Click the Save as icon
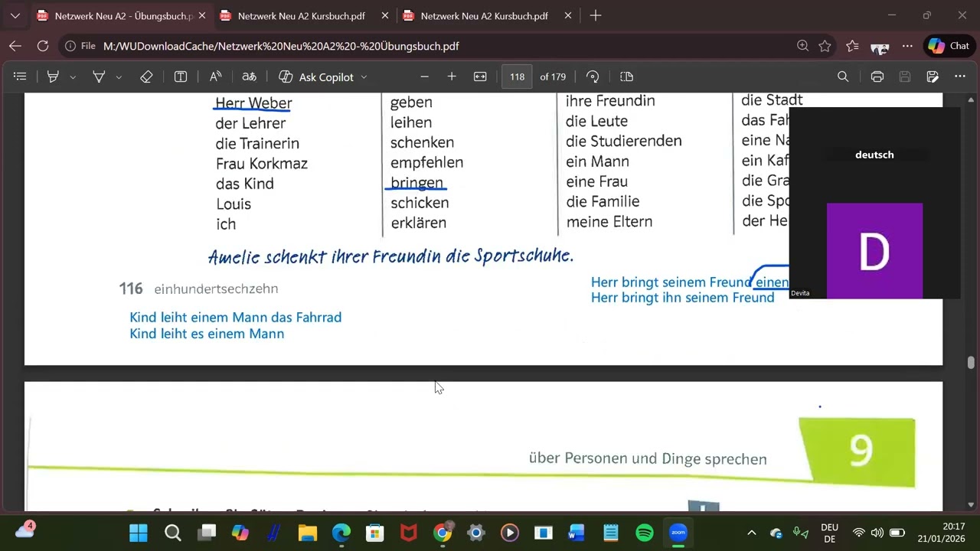 (933, 77)
